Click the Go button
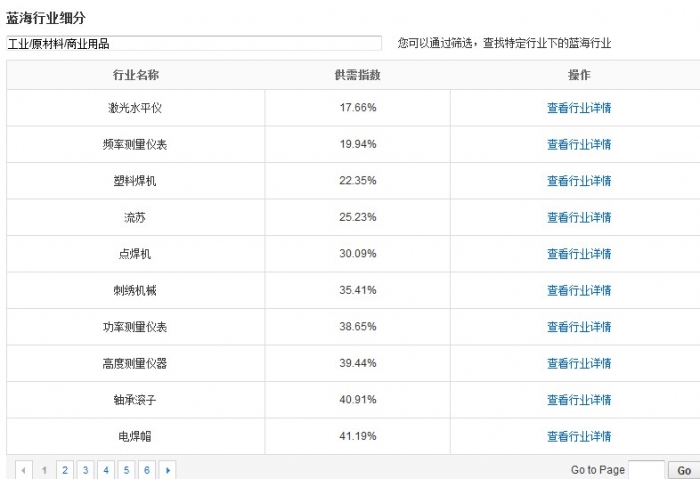Screen dimensions: 700x479 click(x=683, y=471)
